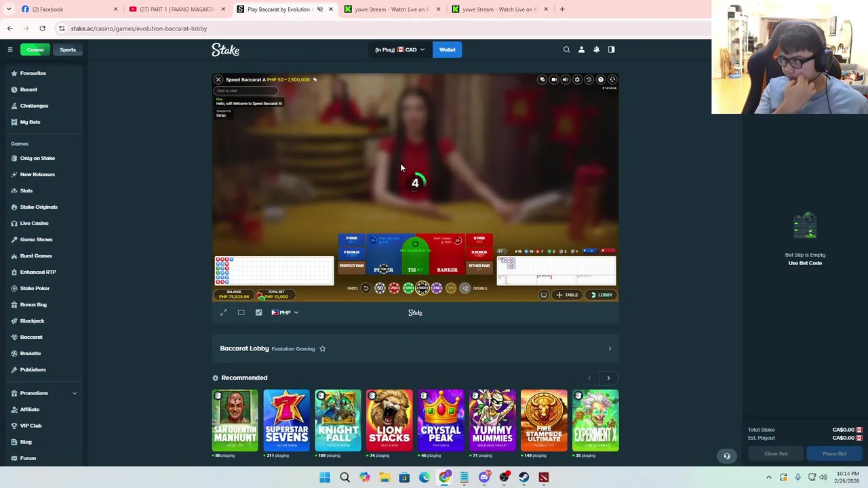Open the live support headset button
This screenshot has width=868, height=488.
726,456
